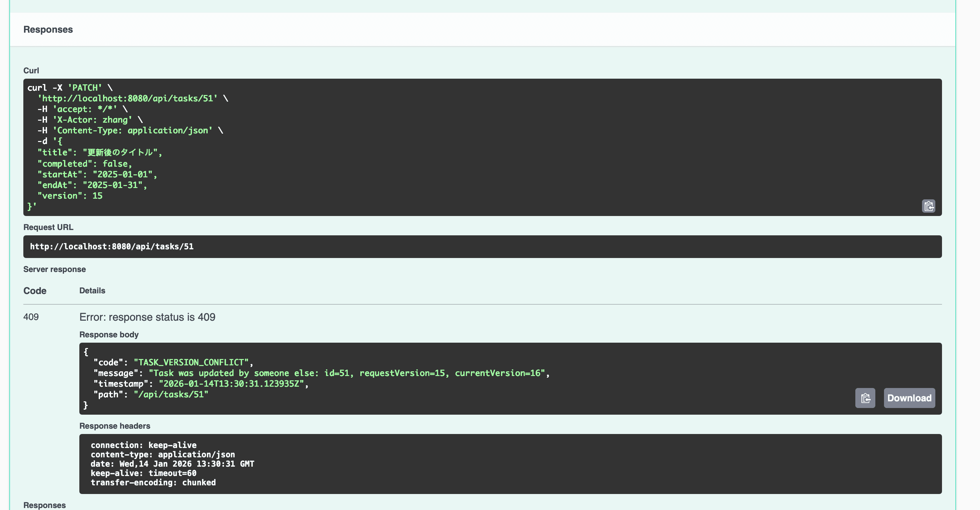Image resolution: width=980 pixels, height=510 pixels.
Task: Click the "path" value /api/tasks/51
Action: point(171,394)
